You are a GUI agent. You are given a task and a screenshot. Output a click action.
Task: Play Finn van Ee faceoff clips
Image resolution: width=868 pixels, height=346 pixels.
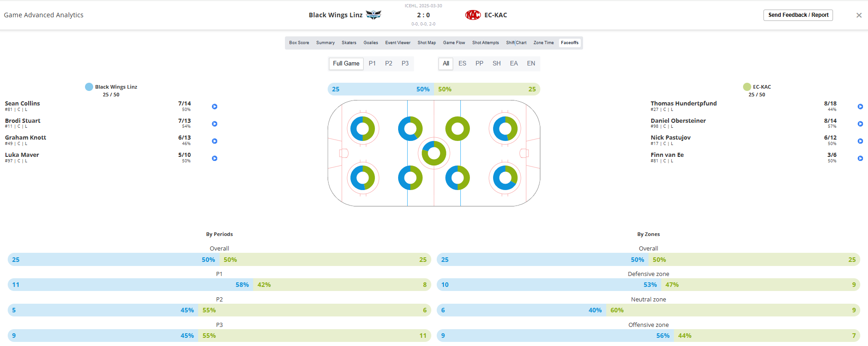(860, 158)
